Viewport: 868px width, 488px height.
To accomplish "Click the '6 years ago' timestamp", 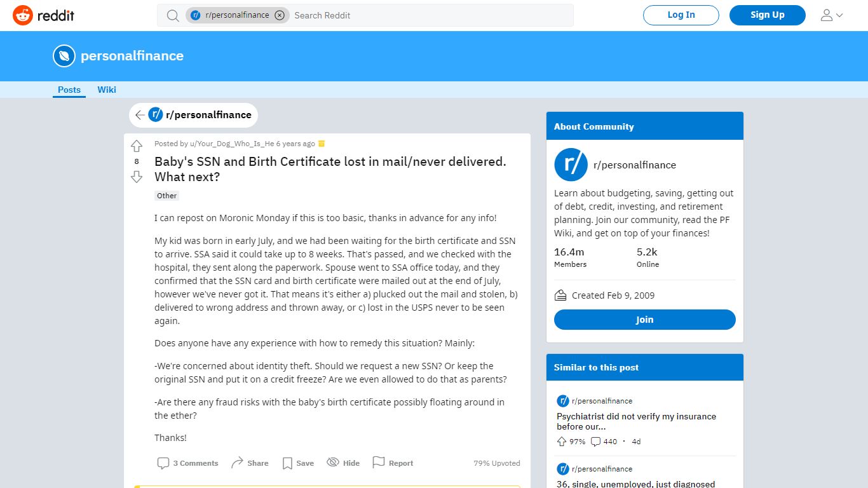I will (295, 144).
